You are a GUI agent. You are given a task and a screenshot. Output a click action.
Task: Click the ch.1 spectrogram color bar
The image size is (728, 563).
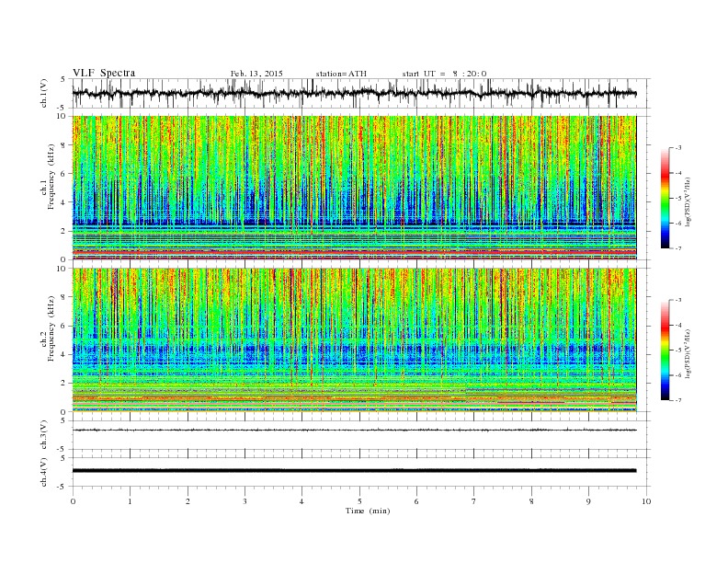[665, 198]
